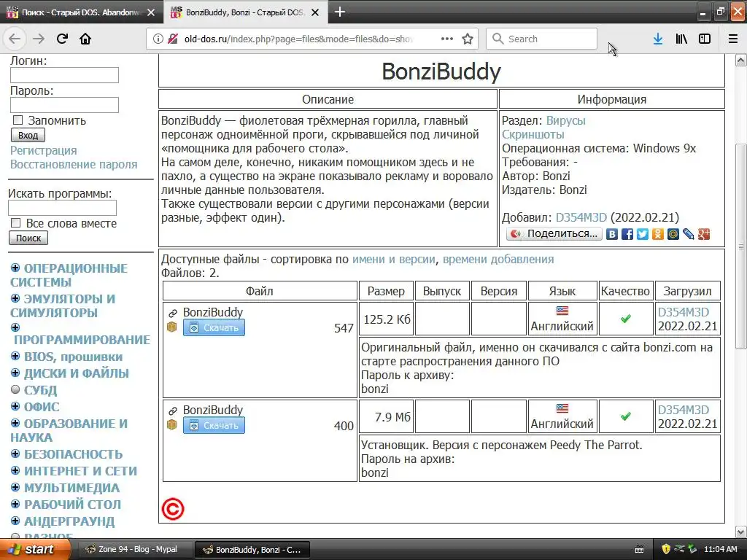Image resolution: width=747 pixels, height=560 pixels.
Task: Open the АНДЕРГРАУНД category link
Action: click(69, 521)
